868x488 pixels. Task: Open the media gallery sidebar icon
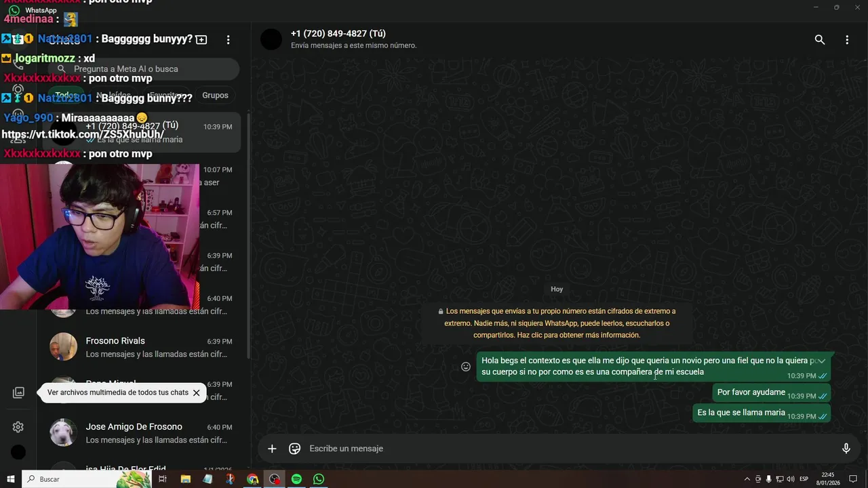coord(18,393)
